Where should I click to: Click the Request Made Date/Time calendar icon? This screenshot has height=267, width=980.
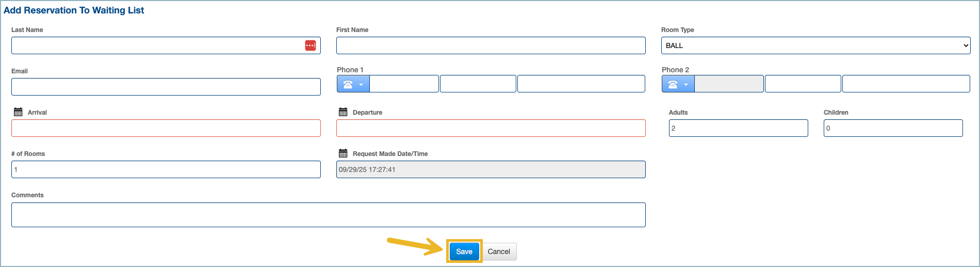(x=343, y=153)
